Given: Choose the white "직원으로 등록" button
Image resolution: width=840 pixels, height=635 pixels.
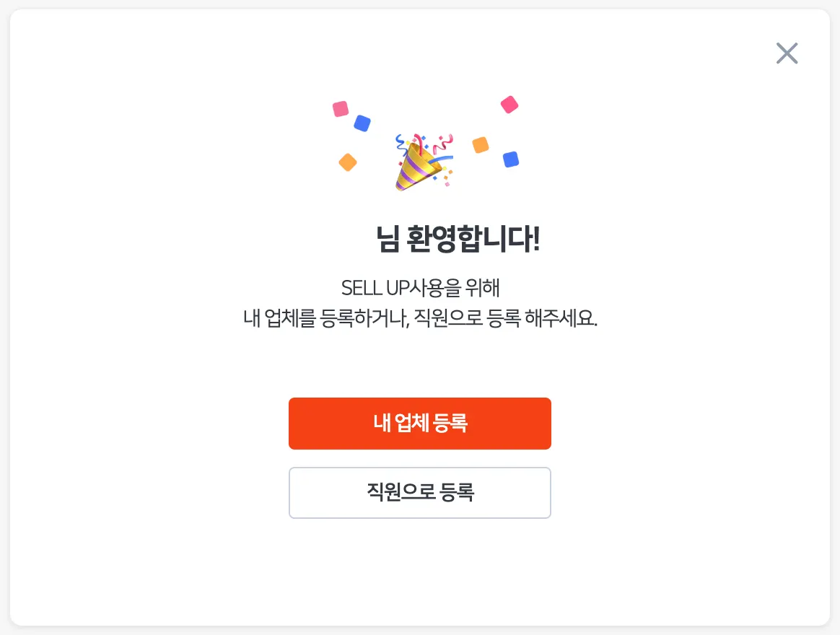Looking at the screenshot, I should (x=420, y=493).
